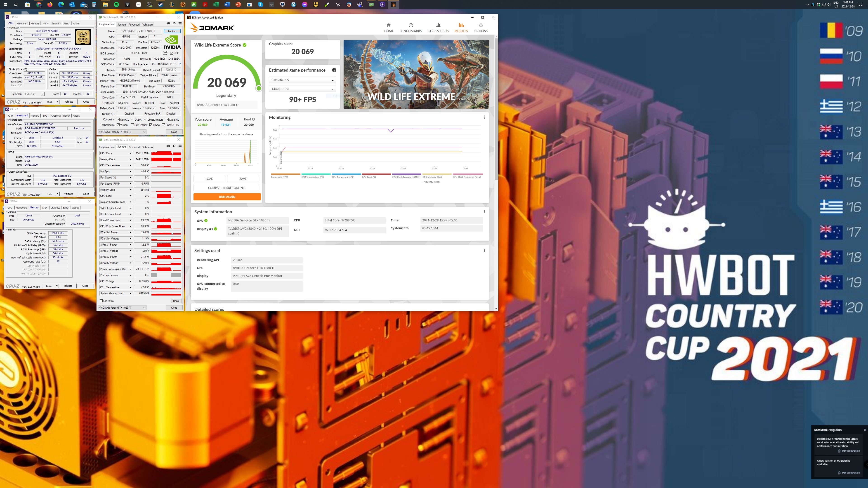Click the green checkmark beside Wild Life Extreme Score

[x=245, y=45]
